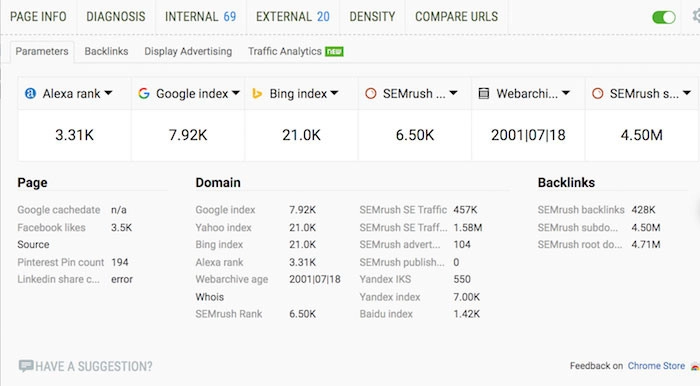This screenshot has width=700, height=386.
Task: Turn off the green toggle switch
Action: click(664, 17)
